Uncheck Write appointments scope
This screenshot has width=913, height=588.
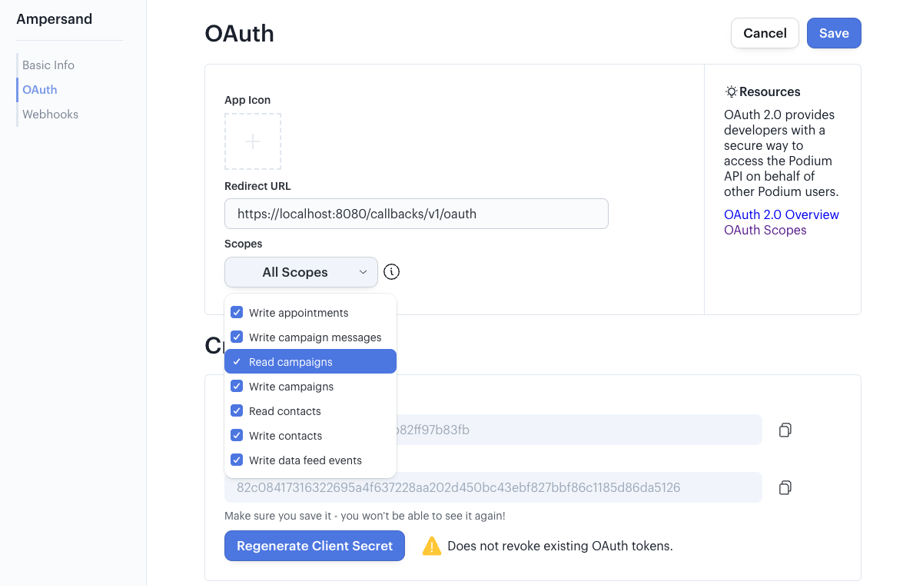coord(237,313)
